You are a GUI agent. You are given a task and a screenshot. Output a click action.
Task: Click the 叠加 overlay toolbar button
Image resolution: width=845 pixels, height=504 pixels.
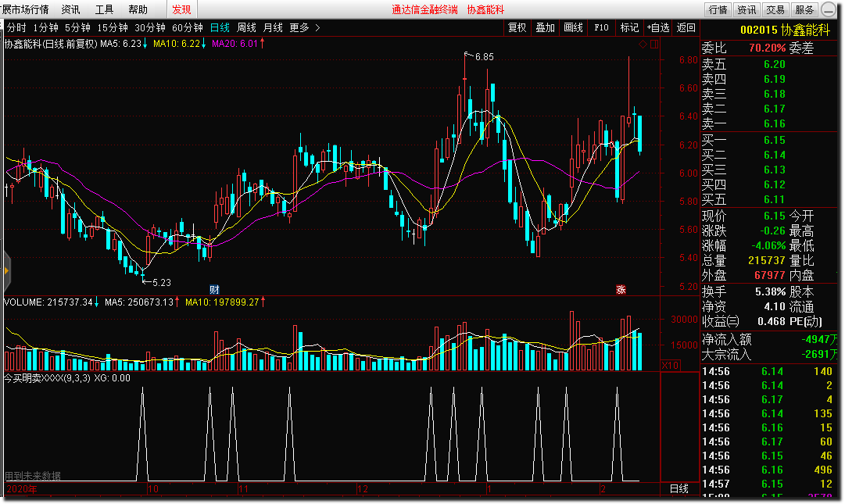(545, 27)
